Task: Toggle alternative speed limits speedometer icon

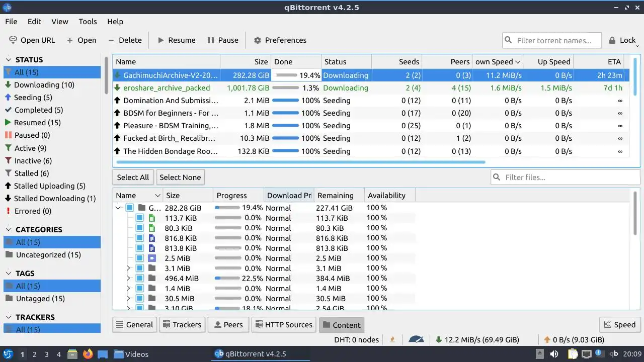Action: tap(417, 340)
